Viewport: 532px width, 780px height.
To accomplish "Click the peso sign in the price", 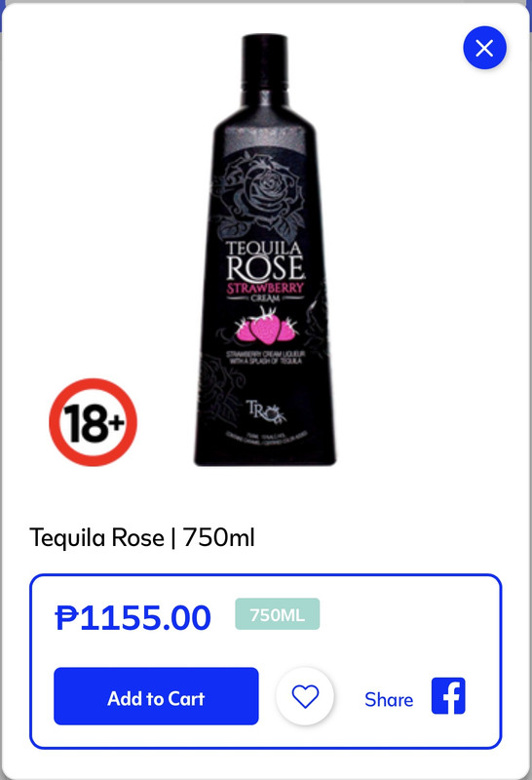I will coord(66,617).
